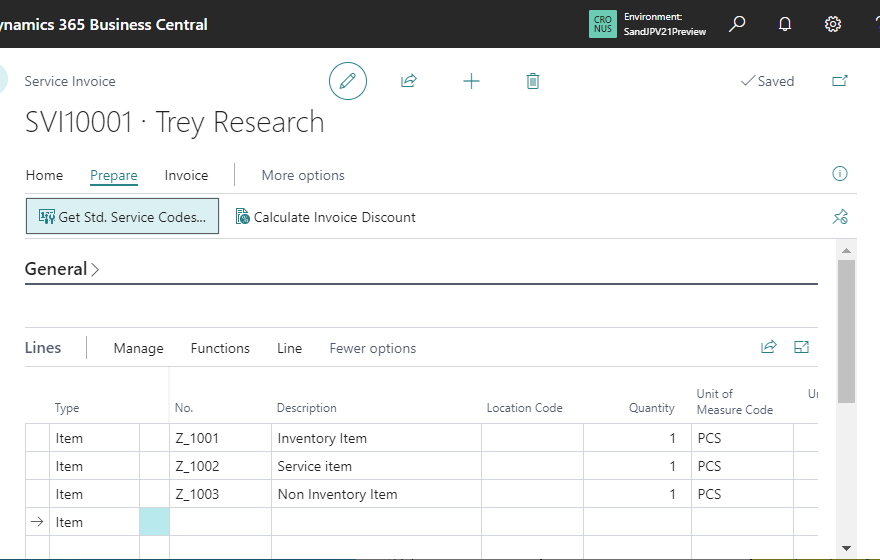880x560 pixels.
Task: Click the share icon in page header
Action: coord(409,81)
